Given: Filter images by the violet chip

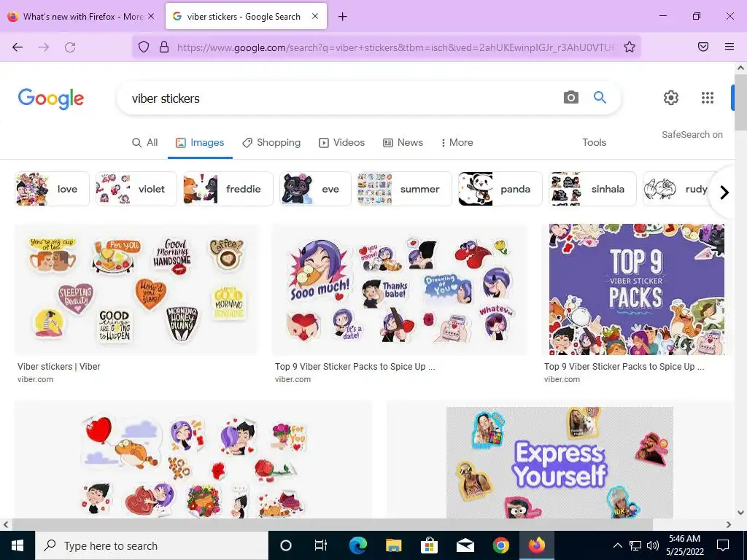Looking at the screenshot, I should pyautogui.click(x=136, y=189).
